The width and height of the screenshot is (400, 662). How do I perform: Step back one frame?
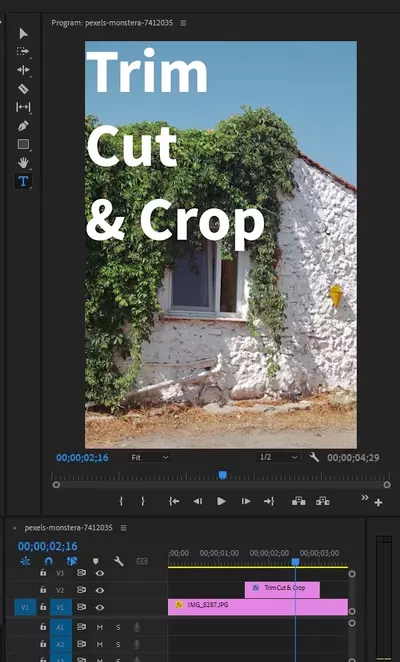click(x=198, y=501)
